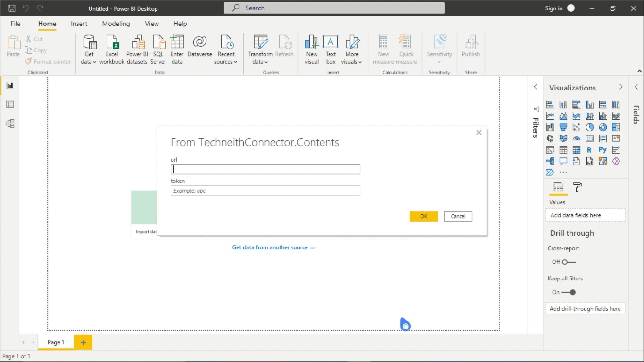This screenshot has width=644, height=362.
Task: Click the url input field
Action: [x=265, y=169]
